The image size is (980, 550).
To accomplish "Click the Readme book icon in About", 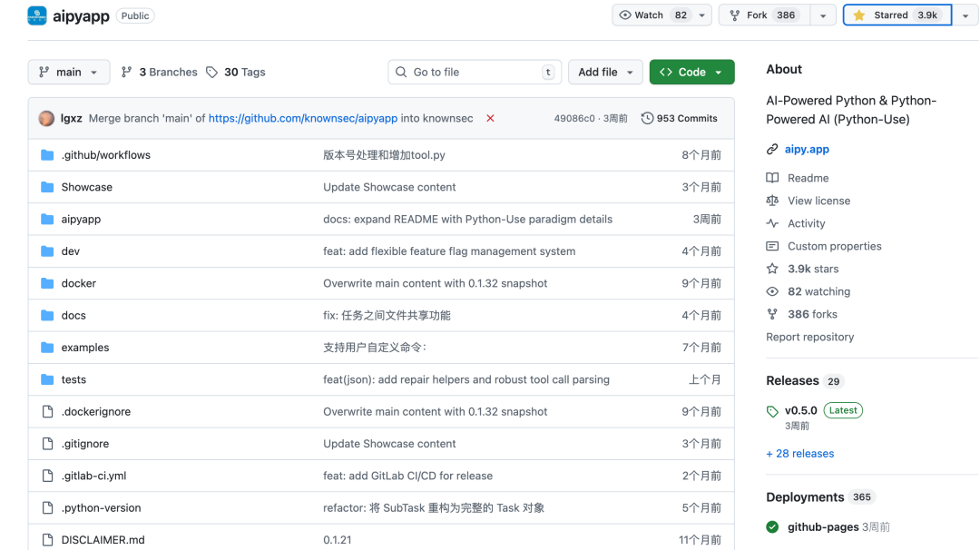I will (773, 178).
